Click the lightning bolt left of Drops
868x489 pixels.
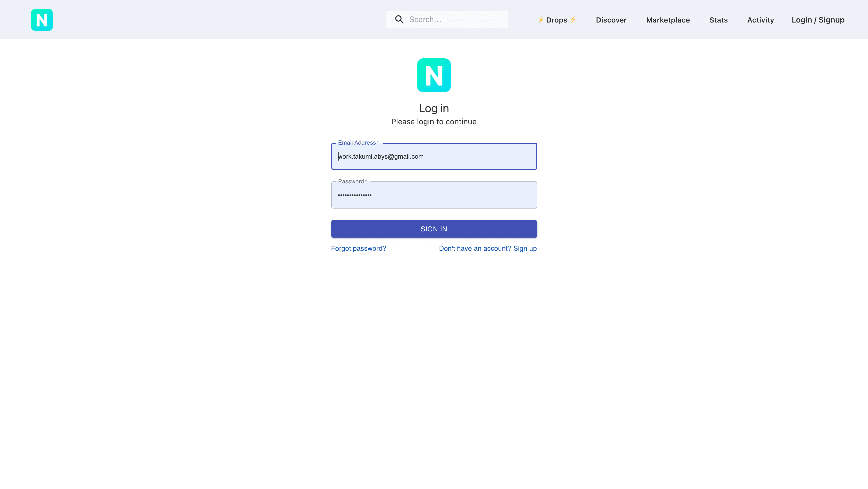(540, 20)
